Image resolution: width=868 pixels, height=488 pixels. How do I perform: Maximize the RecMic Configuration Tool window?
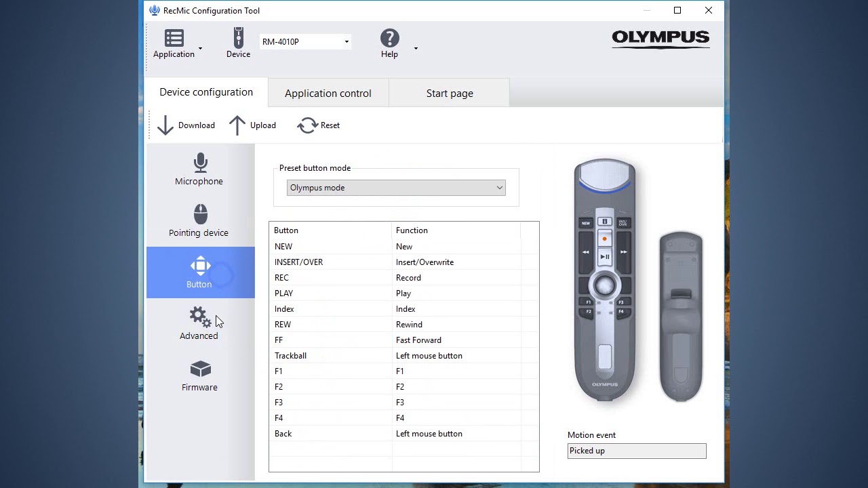coord(677,10)
